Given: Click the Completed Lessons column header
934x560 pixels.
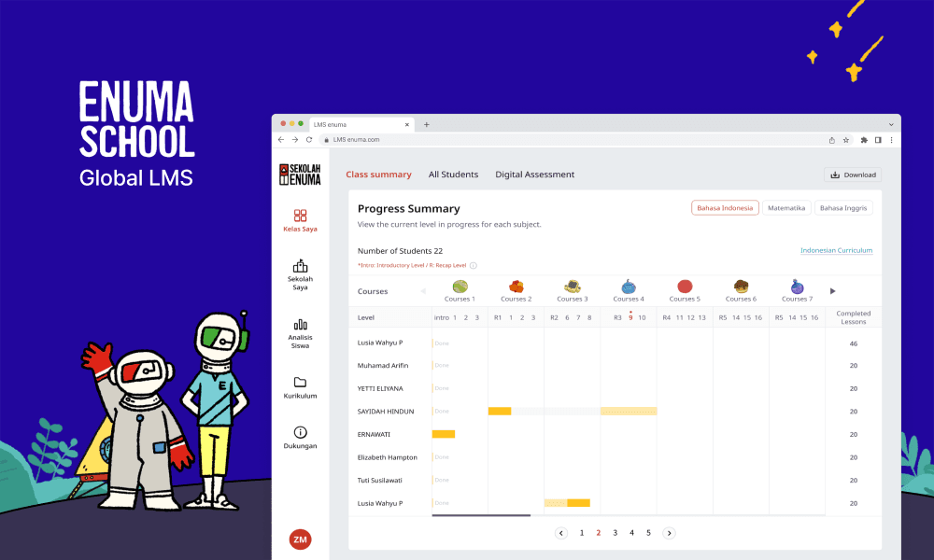Looking at the screenshot, I should point(854,317).
